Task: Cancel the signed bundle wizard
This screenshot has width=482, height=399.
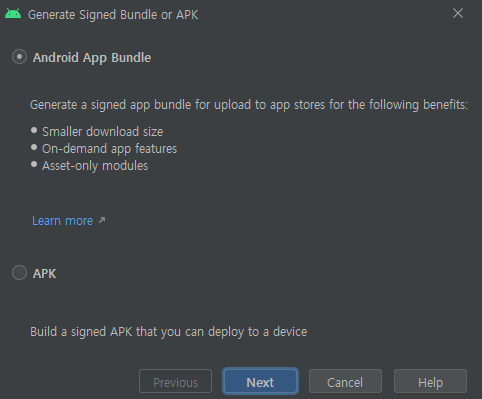Action: (345, 381)
